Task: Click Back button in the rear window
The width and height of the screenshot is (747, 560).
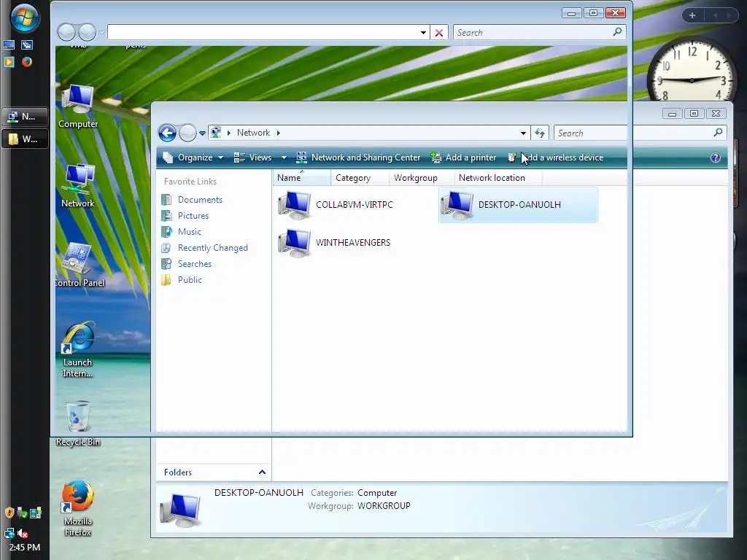Action: coord(66,32)
